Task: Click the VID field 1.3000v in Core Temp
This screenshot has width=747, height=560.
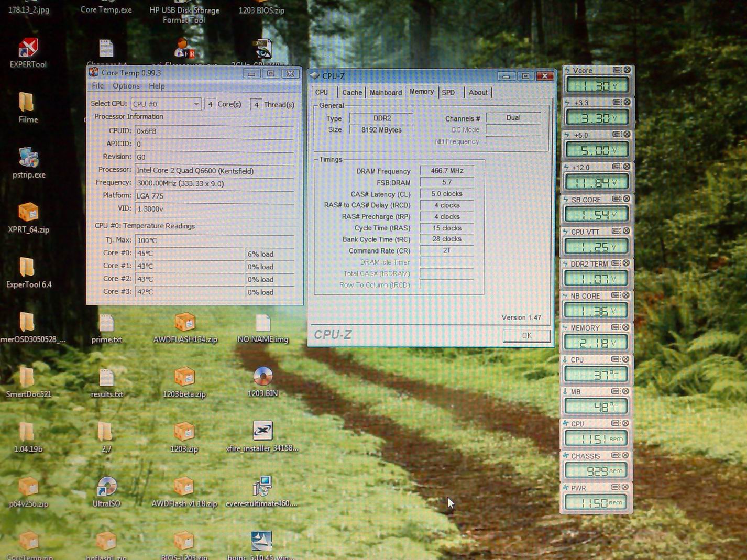Action: coord(214,208)
